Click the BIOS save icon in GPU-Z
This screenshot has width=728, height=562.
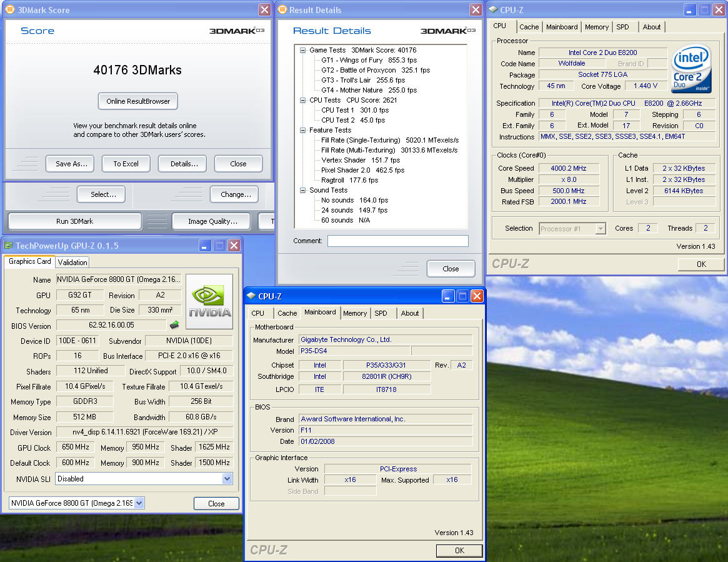pos(174,324)
